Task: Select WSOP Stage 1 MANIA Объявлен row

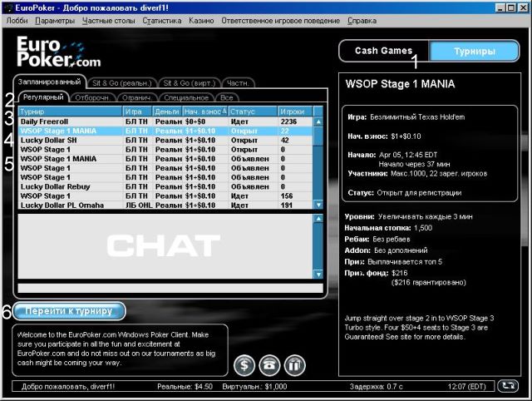Action: (x=165, y=159)
